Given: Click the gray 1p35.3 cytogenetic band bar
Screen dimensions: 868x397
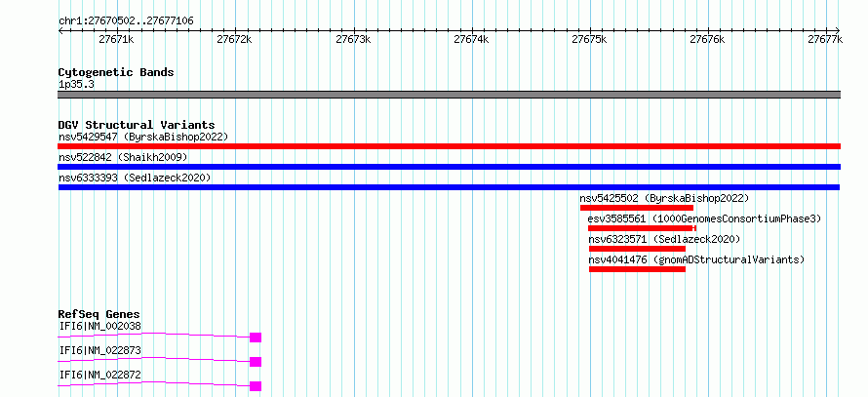Looking at the screenshot, I should point(449,95).
